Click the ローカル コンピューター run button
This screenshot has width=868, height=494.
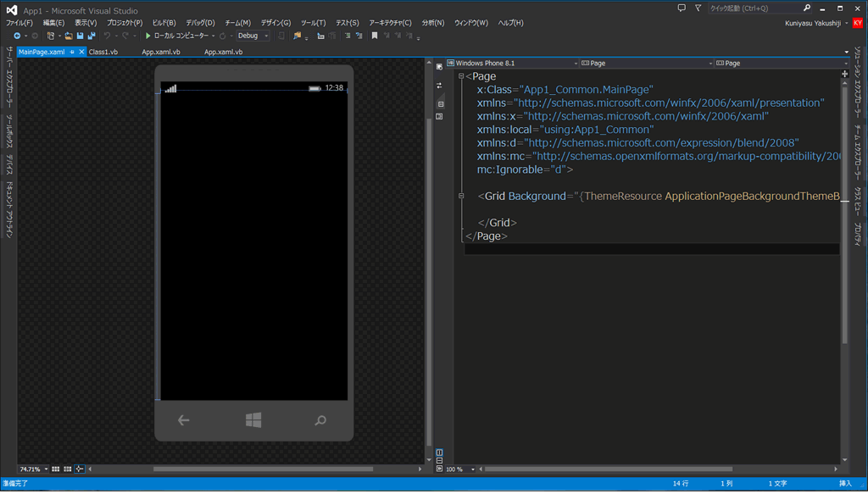tap(176, 36)
